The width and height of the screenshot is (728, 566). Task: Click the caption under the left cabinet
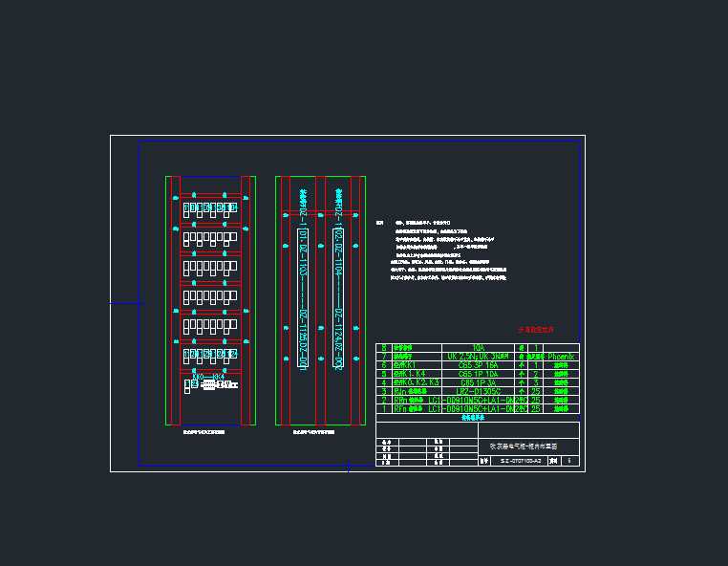[x=203, y=432]
